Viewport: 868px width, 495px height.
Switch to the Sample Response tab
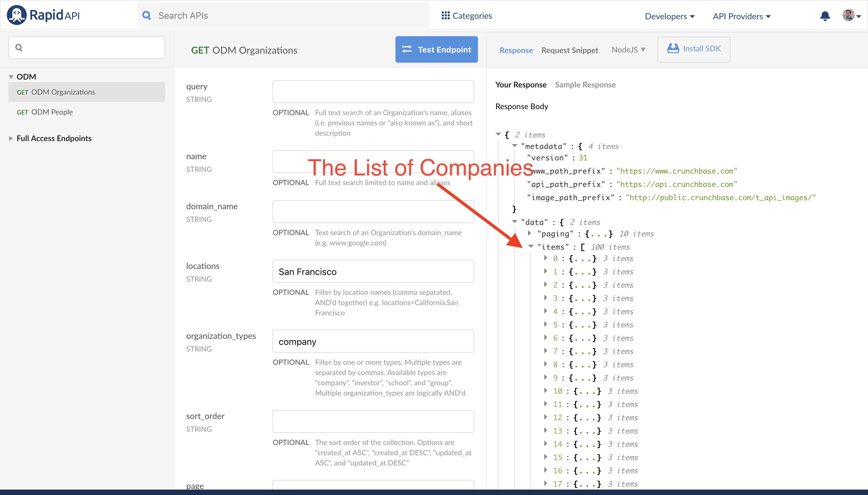(585, 85)
